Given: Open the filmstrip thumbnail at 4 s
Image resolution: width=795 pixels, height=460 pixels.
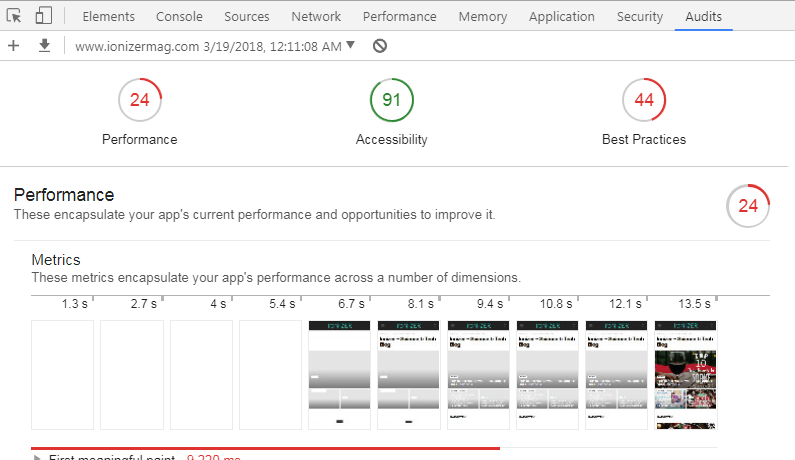Looking at the screenshot, I should [201, 375].
